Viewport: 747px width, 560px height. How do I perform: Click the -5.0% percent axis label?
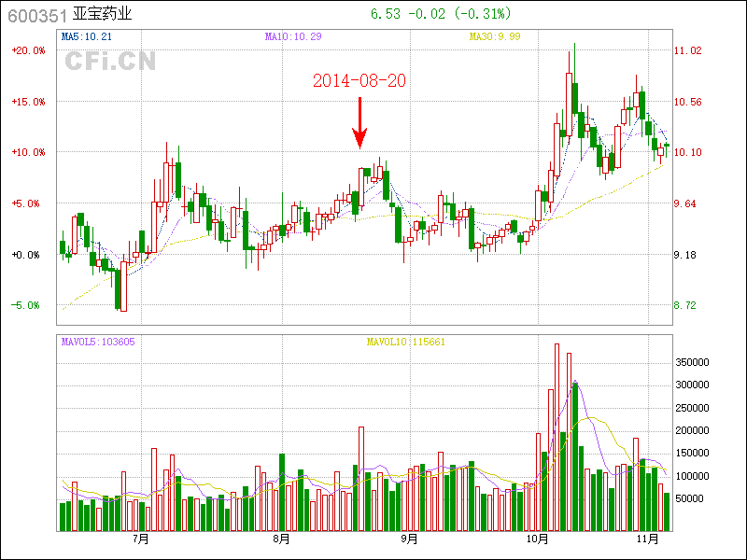tap(26, 306)
